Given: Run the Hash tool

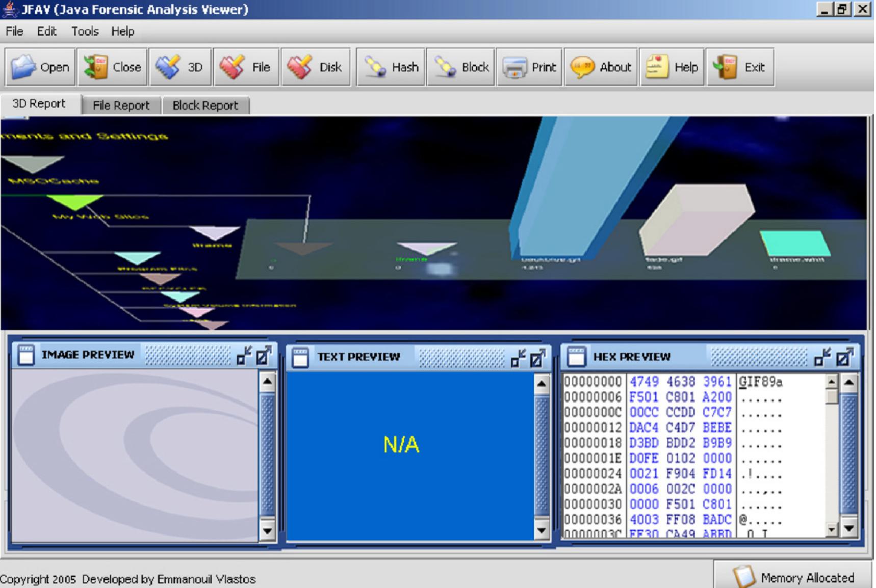Looking at the screenshot, I should (x=391, y=67).
